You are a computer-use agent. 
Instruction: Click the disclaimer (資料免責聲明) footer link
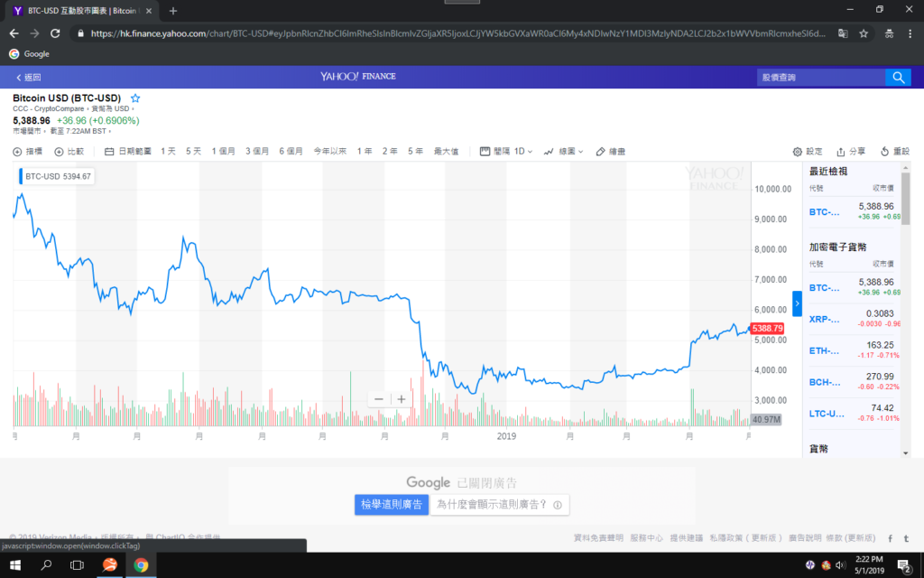598,538
